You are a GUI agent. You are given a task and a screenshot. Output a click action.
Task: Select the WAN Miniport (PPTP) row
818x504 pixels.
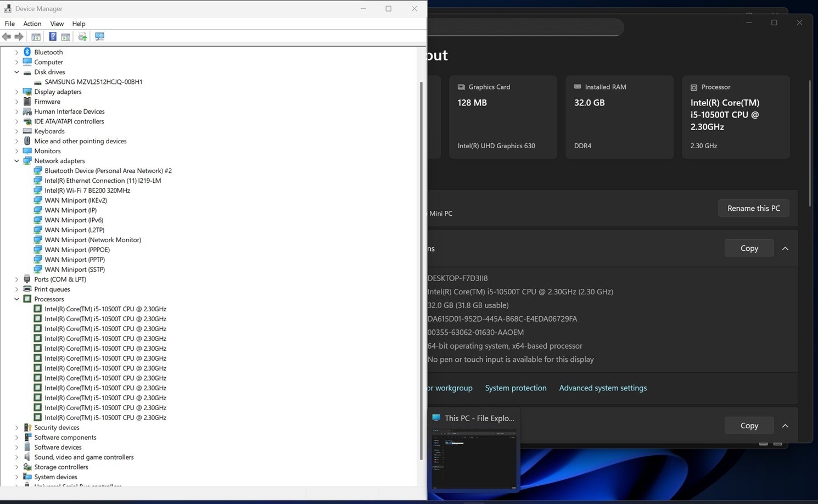pyautogui.click(x=75, y=260)
